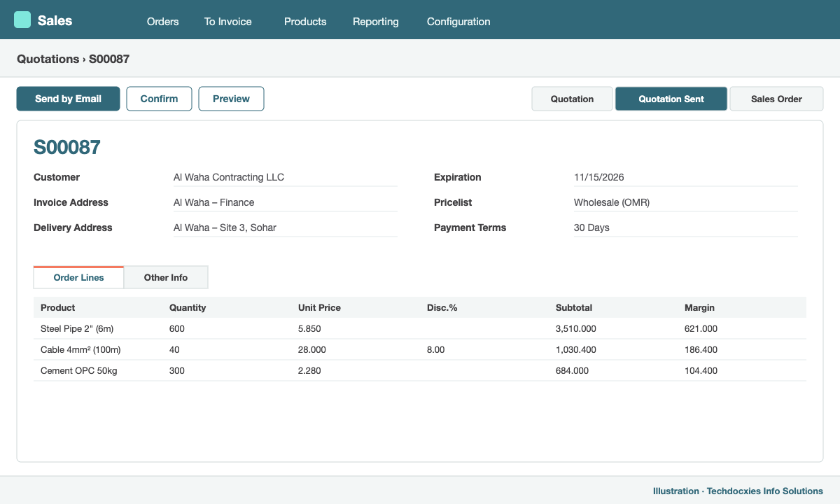Click unit price 5.850
This screenshot has height=504, width=840.
click(x=309, y=328)
